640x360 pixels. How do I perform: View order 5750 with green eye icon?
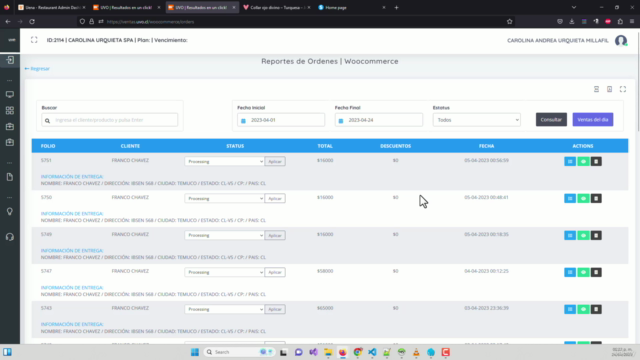pyautogui.click(x=583, y=198)
